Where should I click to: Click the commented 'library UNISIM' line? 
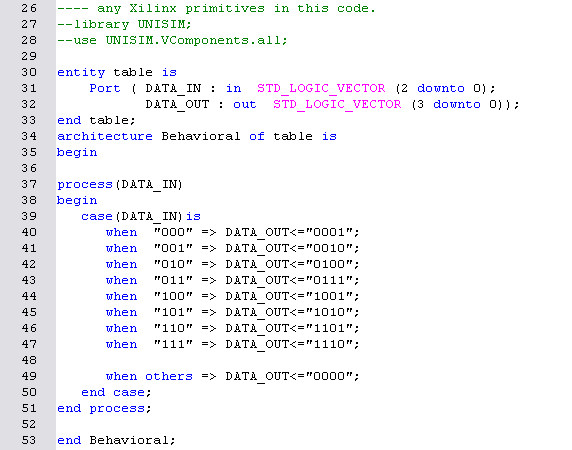coord(124,24)
